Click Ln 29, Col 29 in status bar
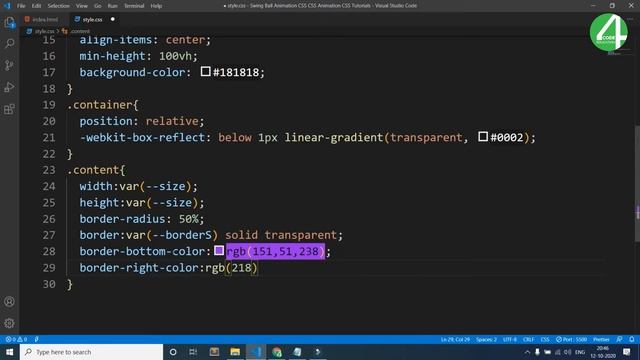The image size is (640, 360). tap(455, 339)
